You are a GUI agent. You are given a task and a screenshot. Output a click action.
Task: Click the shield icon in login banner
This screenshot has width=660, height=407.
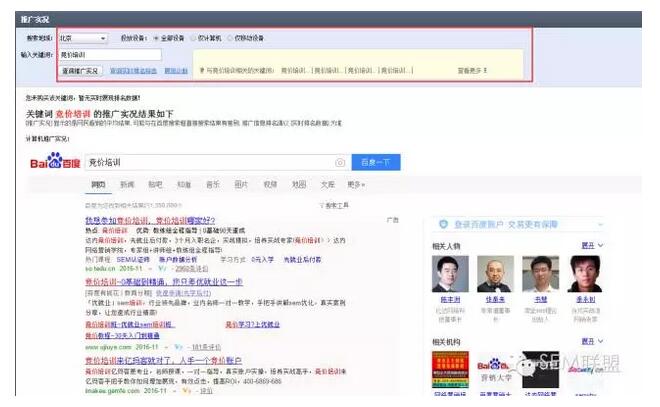(443, 224)
